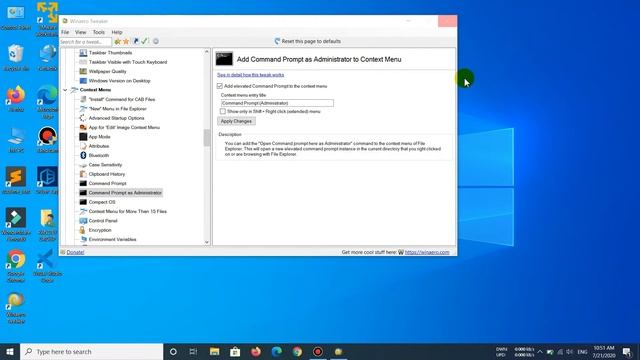Click the Apply Changes button
The height and width of the screenshot is (360, 640).
tap(236, 121)
